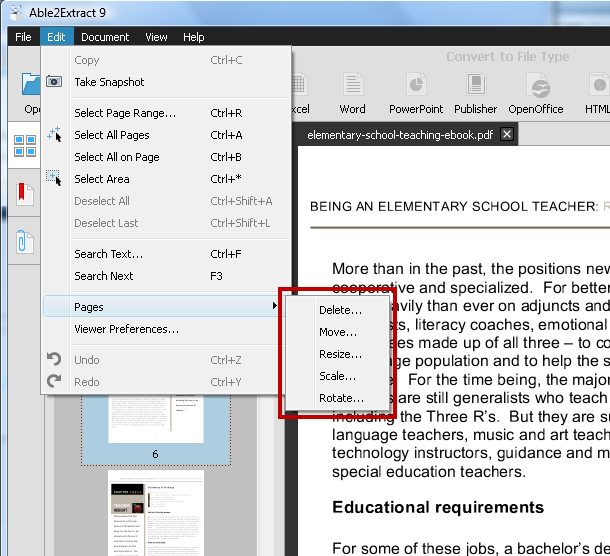The image size is (610, 556).
Task: Choose Select All on Page entry
Action: 166,157
